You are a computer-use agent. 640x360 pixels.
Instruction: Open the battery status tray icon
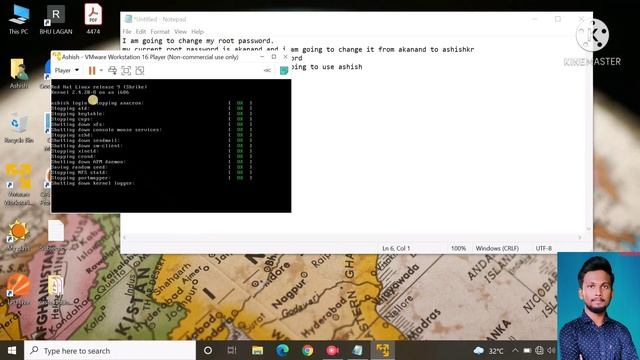coord(527,351)
